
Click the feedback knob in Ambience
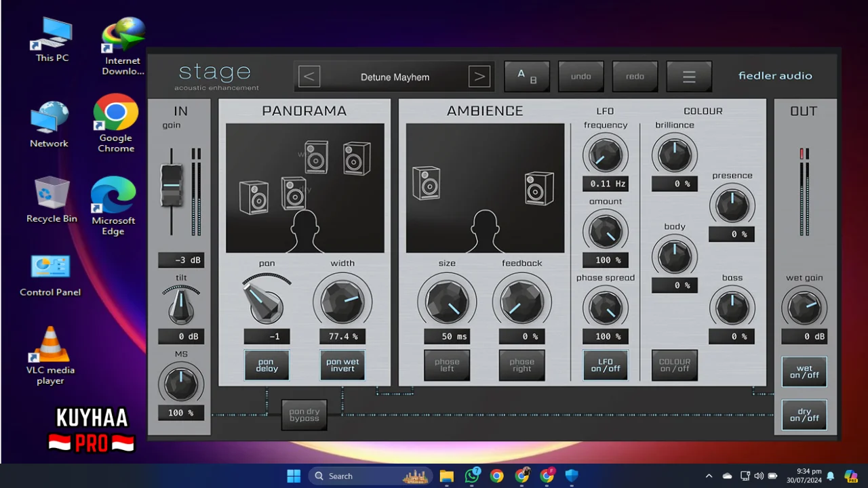pyautogui.click(x=522, y=302)
